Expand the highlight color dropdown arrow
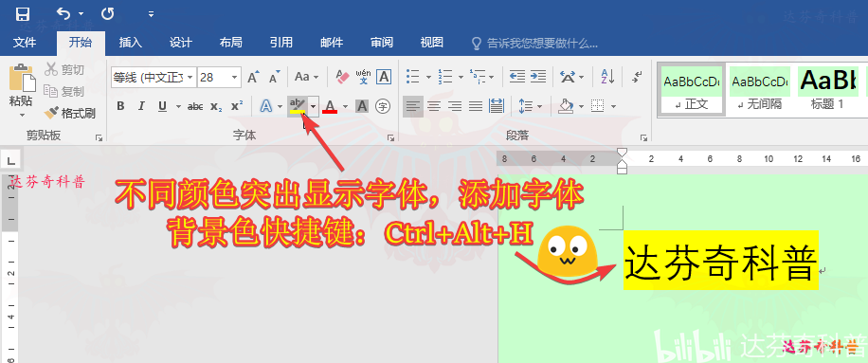Image resolution: width=868 pixels, height=363 pixels. [314, 106]
